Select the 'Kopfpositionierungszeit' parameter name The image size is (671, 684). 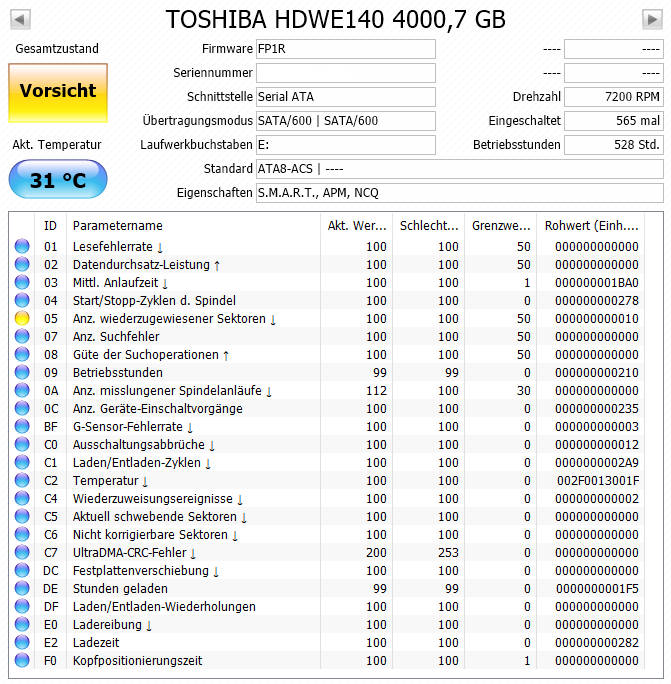pyautogui.click(x=137, y=661)
